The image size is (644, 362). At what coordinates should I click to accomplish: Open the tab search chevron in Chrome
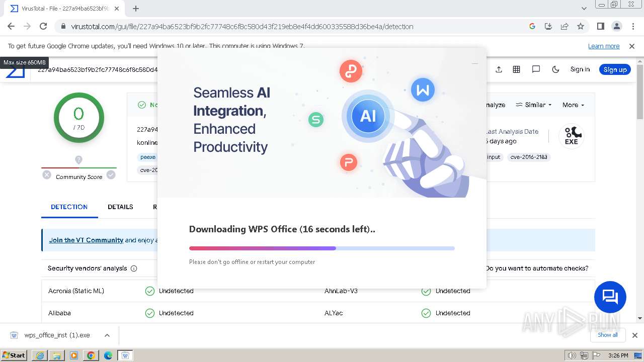(584, 9)
